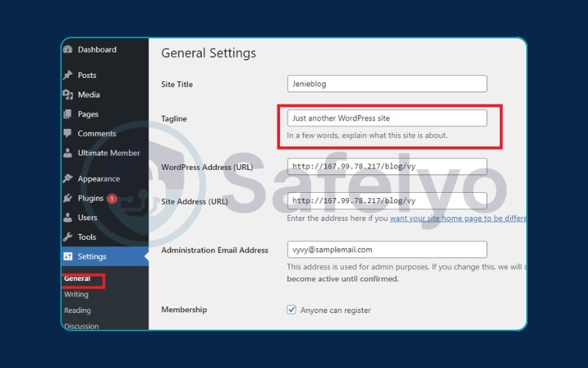Open the Writing settings submenu item

click(x=76, y=294)
